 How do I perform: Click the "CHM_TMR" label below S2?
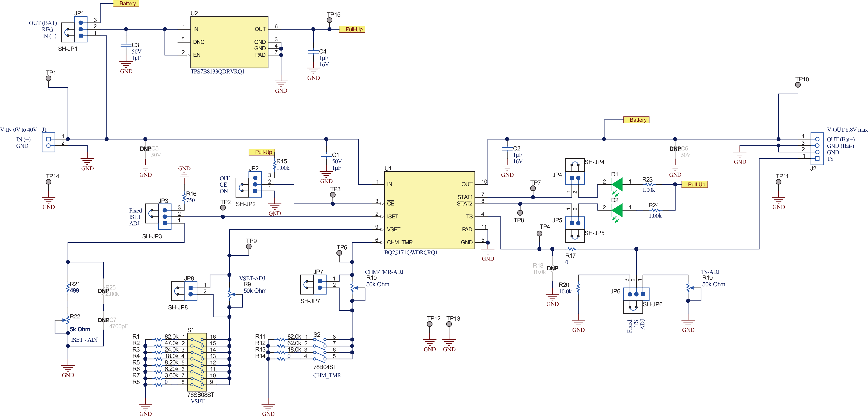[x=327, y=375]
